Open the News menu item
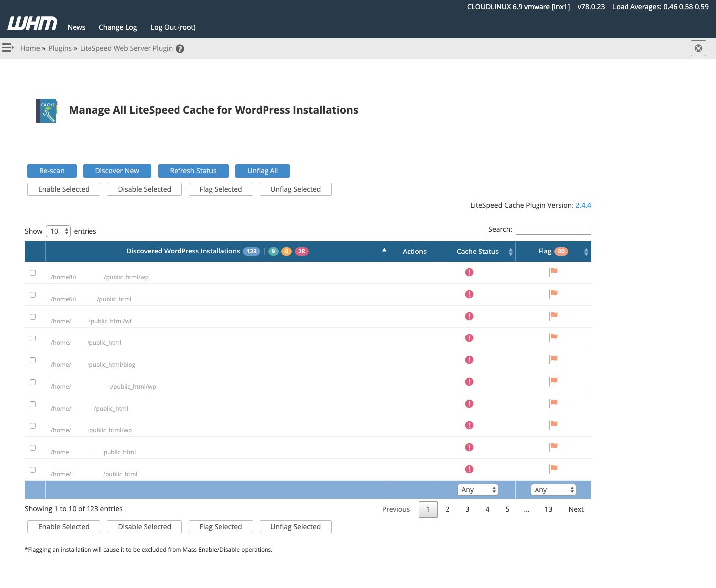The height and width of the screenshot is (588, 716). pos(77,27)
